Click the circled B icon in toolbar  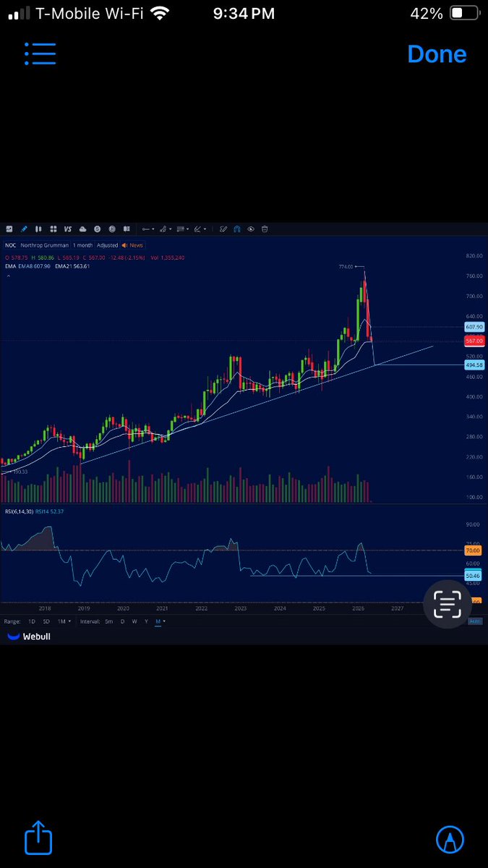pyautogui.click(x=112, y=229)
